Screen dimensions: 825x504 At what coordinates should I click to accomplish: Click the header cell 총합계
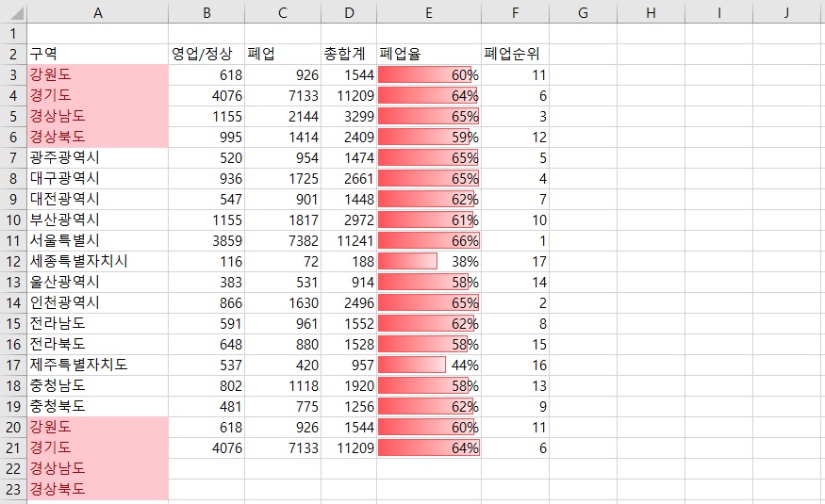pyautogui.click(x=349, y=54)
